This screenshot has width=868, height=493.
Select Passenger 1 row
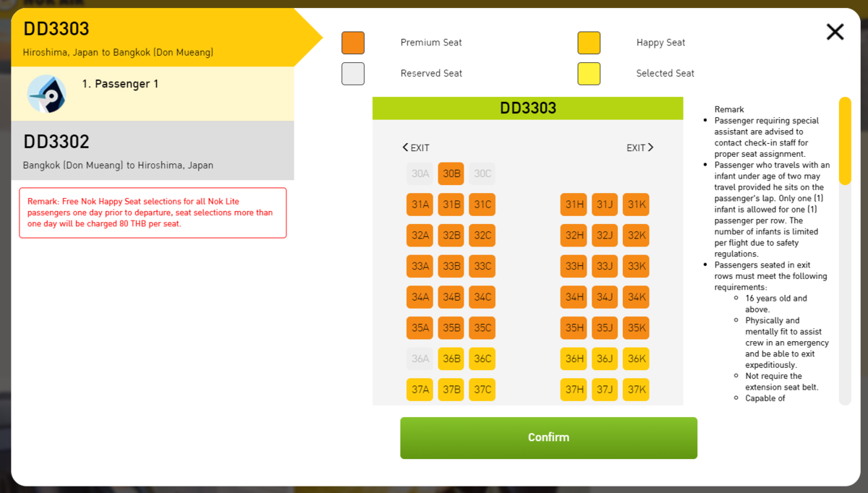coord(153,94)
